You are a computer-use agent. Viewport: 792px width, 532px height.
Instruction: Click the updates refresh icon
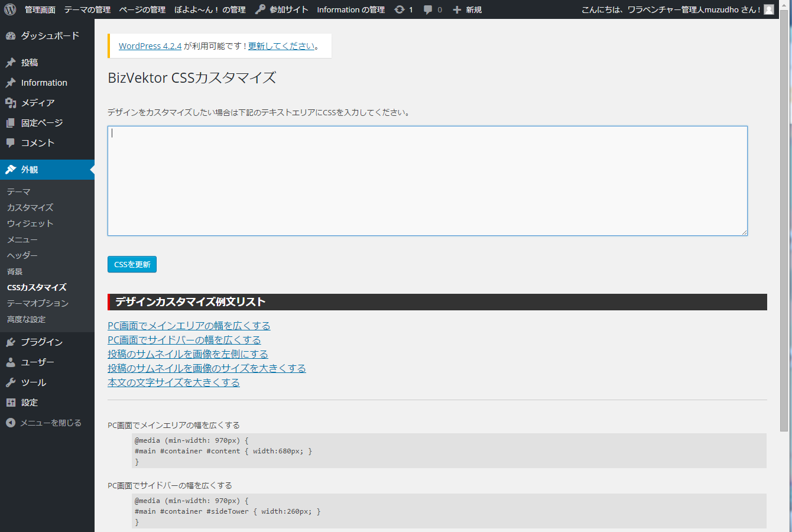(x=400, y=9)
